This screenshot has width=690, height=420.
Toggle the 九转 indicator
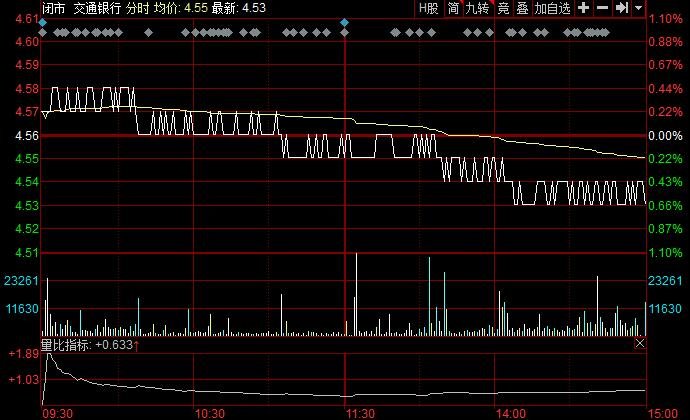[477, 8]
